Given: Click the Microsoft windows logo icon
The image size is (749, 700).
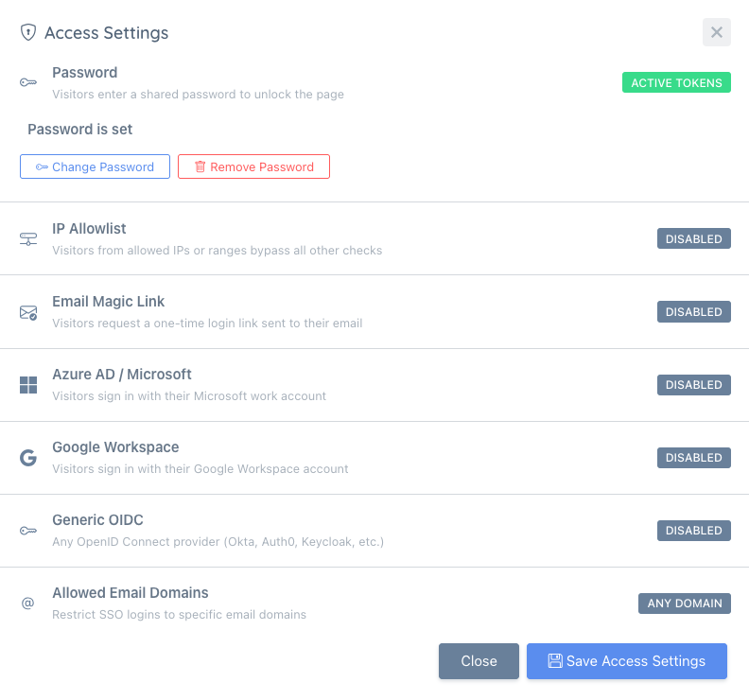Looking at the screenshot, I should click(x=28, y=385).
